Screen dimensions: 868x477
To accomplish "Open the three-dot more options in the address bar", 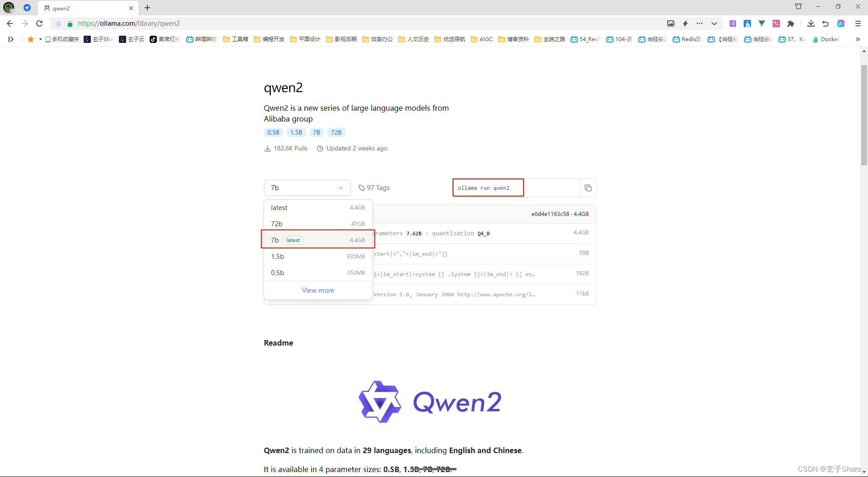I will coord(700,23).
